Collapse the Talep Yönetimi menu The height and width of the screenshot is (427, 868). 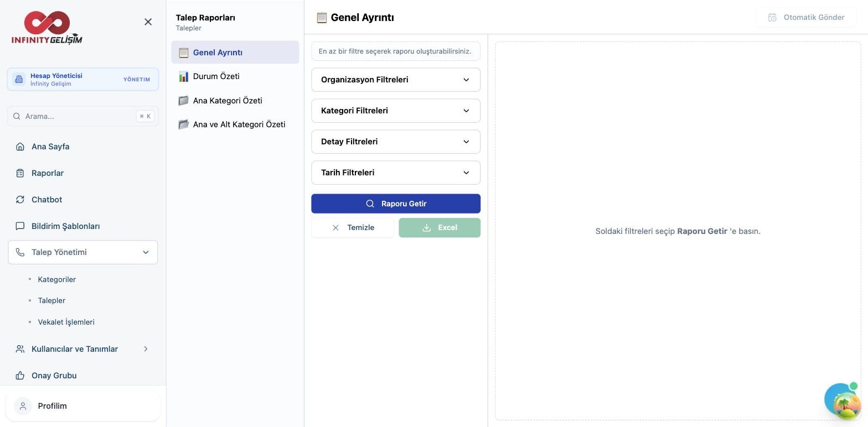(83, 252)
